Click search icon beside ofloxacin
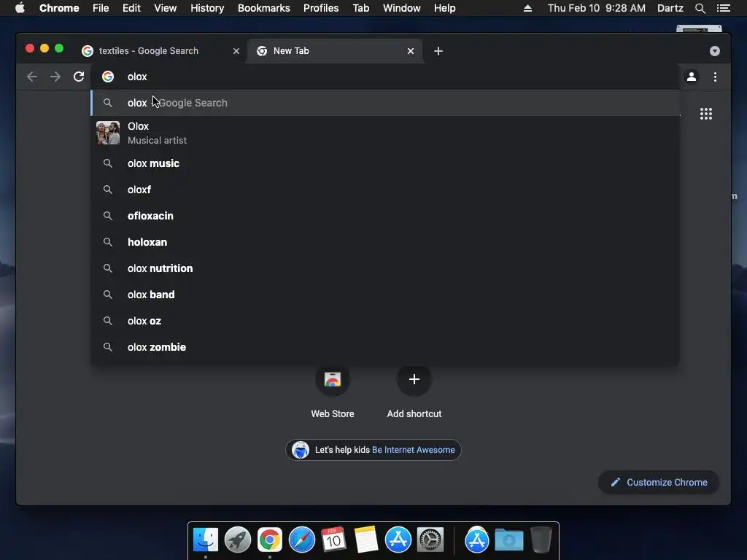Image resolution: width=747 pixels, height=560 pixels. (x=108, y=216)
